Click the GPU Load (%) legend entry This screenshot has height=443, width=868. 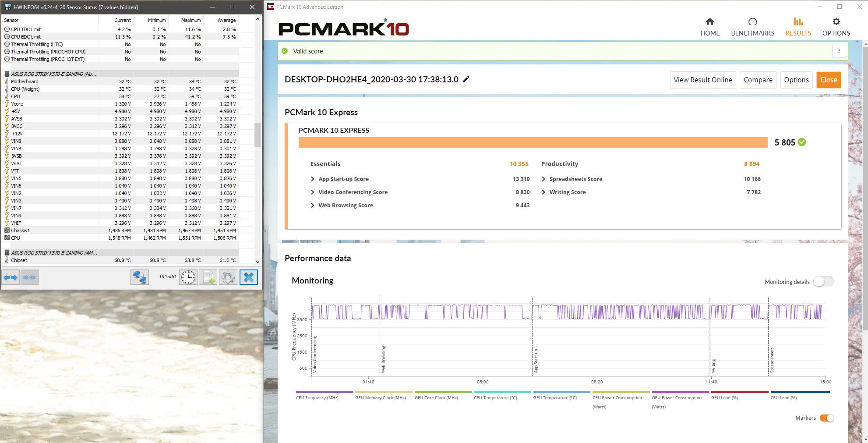click(724, 398)
